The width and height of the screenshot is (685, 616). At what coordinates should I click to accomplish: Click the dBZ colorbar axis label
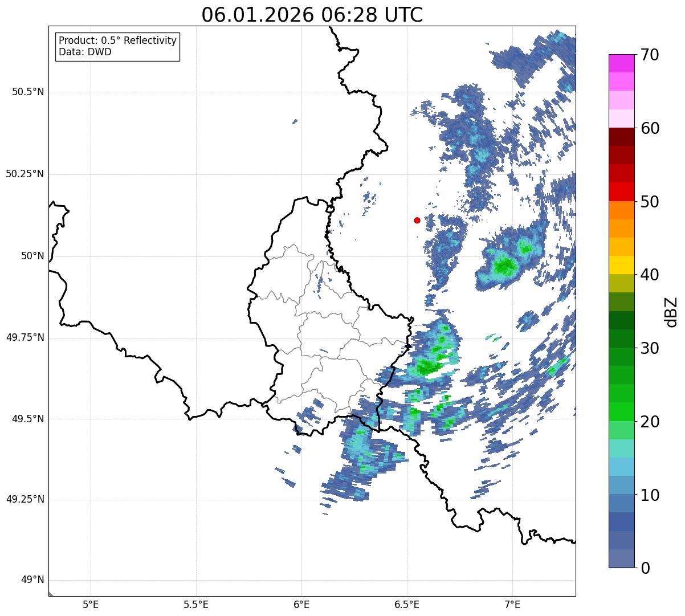671,311
